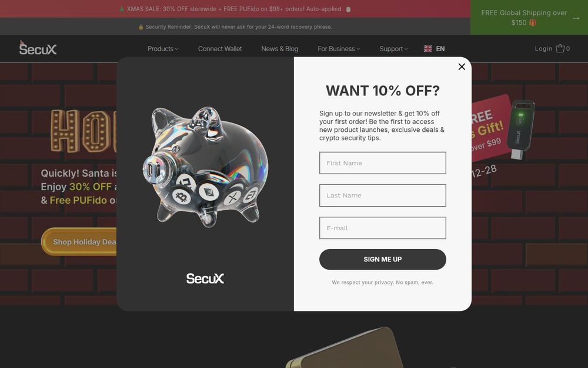Click the SecuX logo in the popup
The width and height of the screenshot is (588, 368).
(205, 279)
